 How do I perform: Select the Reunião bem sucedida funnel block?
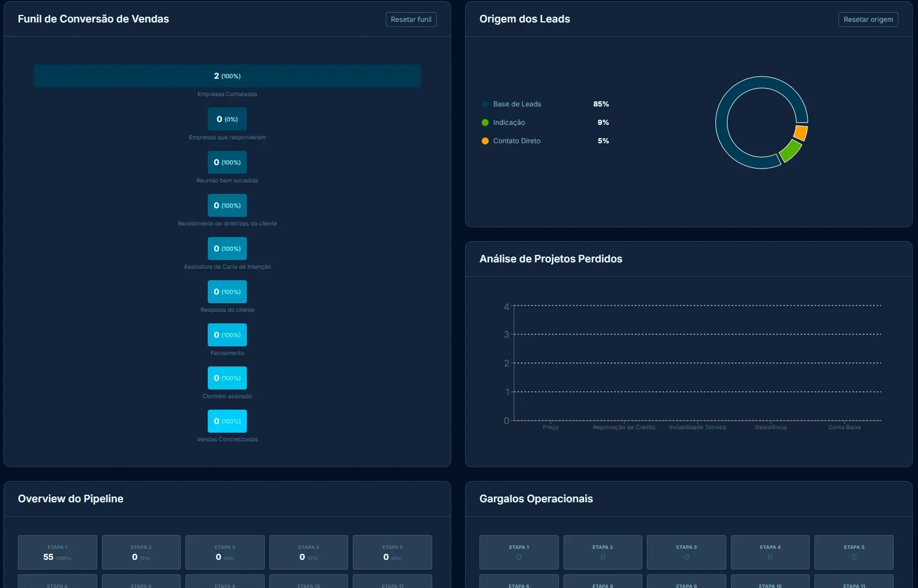tap(227, 162)
